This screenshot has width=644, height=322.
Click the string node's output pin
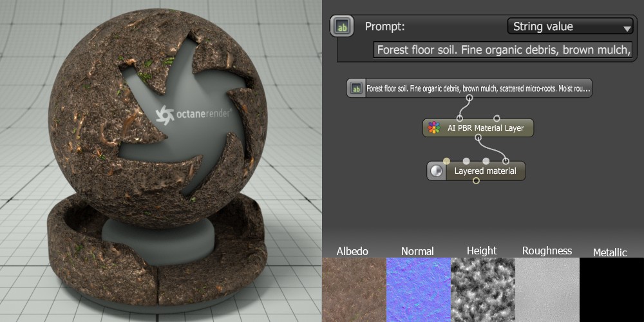coord(469,99)
